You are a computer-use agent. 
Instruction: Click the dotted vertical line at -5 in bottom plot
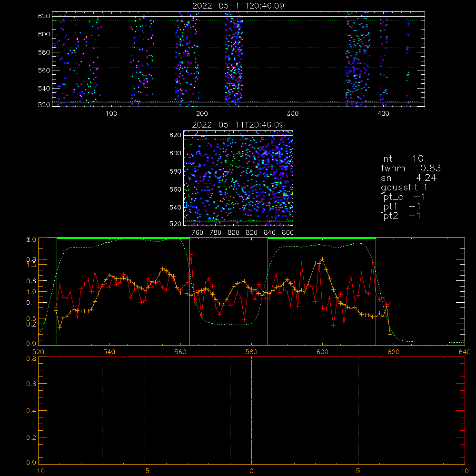pyautogui.click(x=145, y=410)
